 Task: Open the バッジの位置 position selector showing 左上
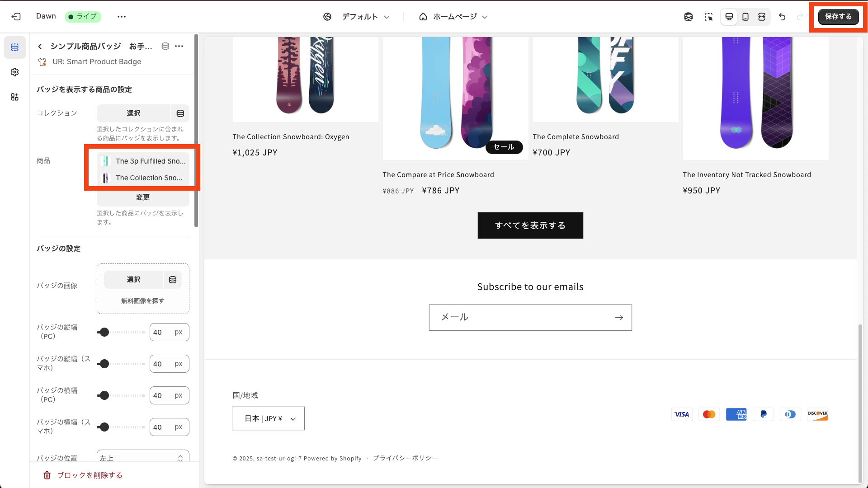(x=142, y=458)
